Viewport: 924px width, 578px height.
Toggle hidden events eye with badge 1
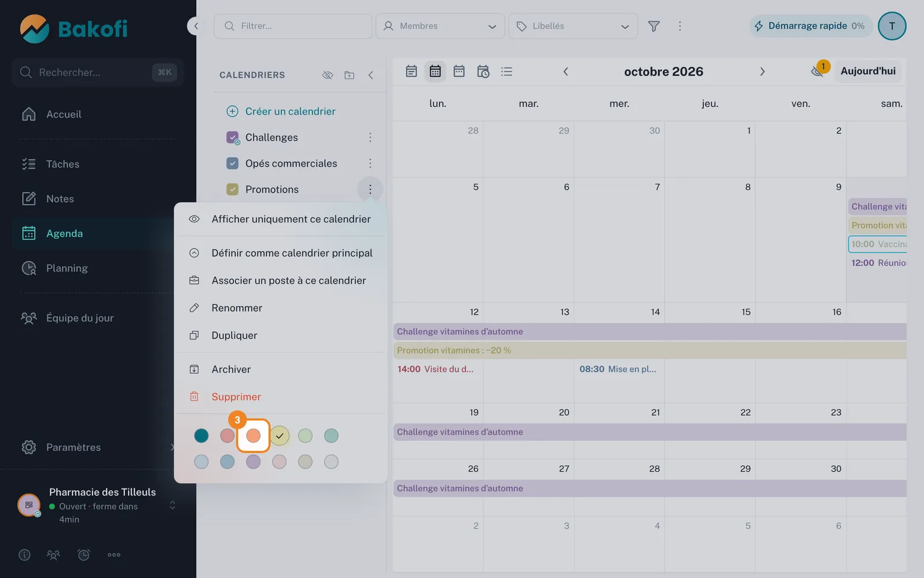tap(818, 71)
